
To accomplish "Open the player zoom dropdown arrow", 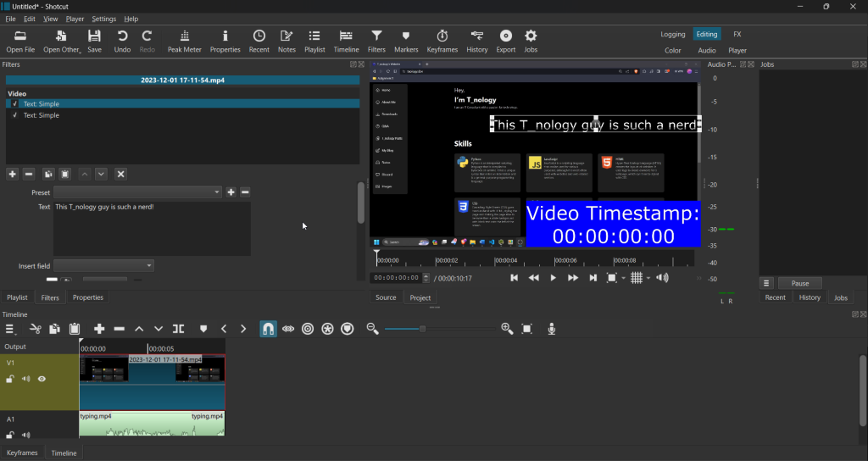I will 623,278.
